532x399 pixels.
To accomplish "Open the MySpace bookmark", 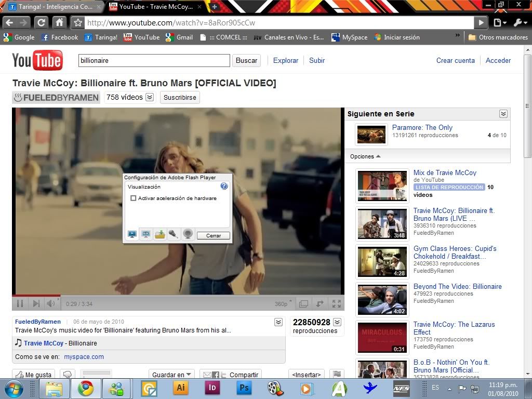I will click(x=350, y=37).
